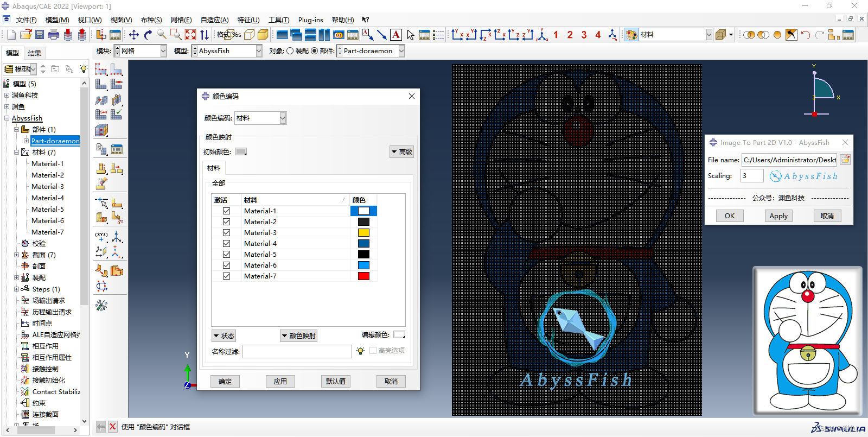868x437 pixels.
Task: Select the Pan View cross-arrows tool
Action: (x=134, y=35)
